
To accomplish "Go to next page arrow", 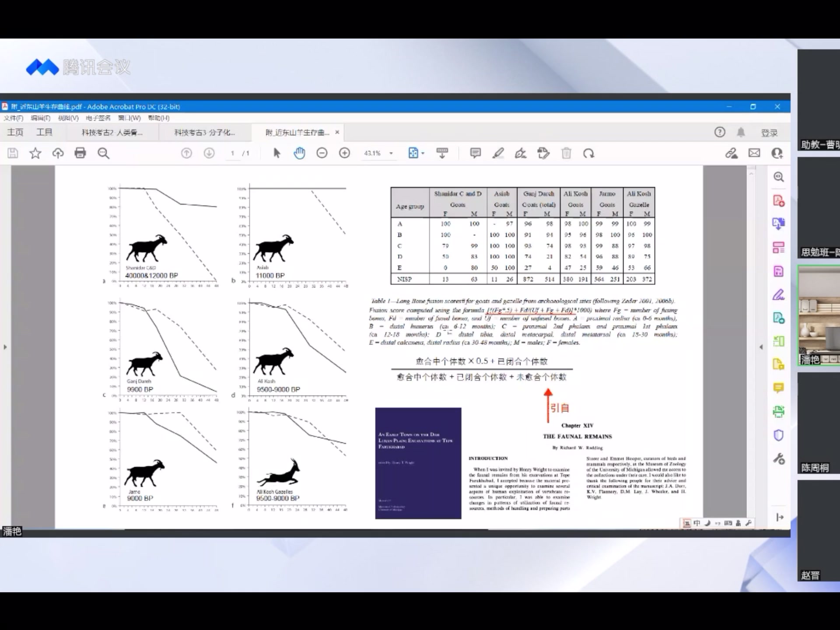I will 209,153.
